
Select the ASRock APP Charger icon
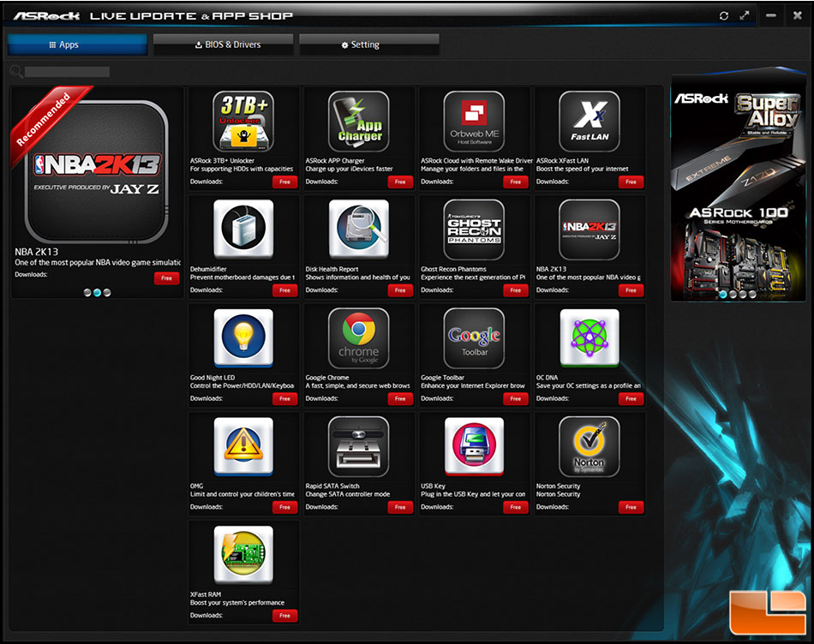click(359, 122)
